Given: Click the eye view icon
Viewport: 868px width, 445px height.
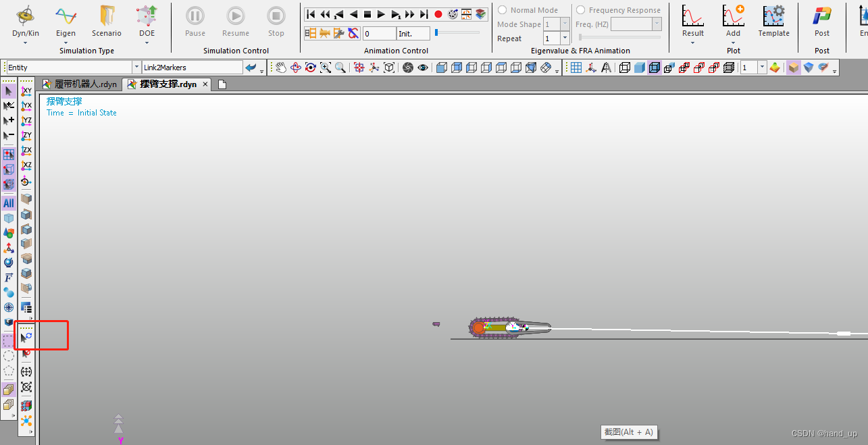Looking at the screenshot, I should (423, 68).
